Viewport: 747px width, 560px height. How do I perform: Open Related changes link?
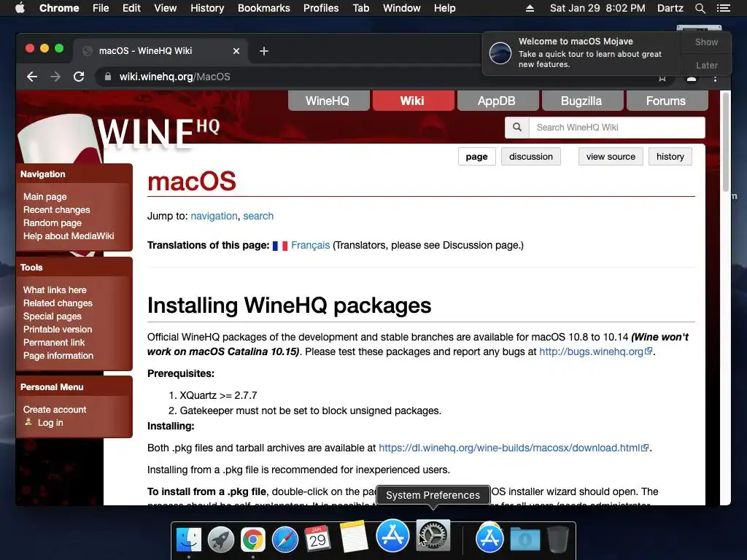(58, 303)
